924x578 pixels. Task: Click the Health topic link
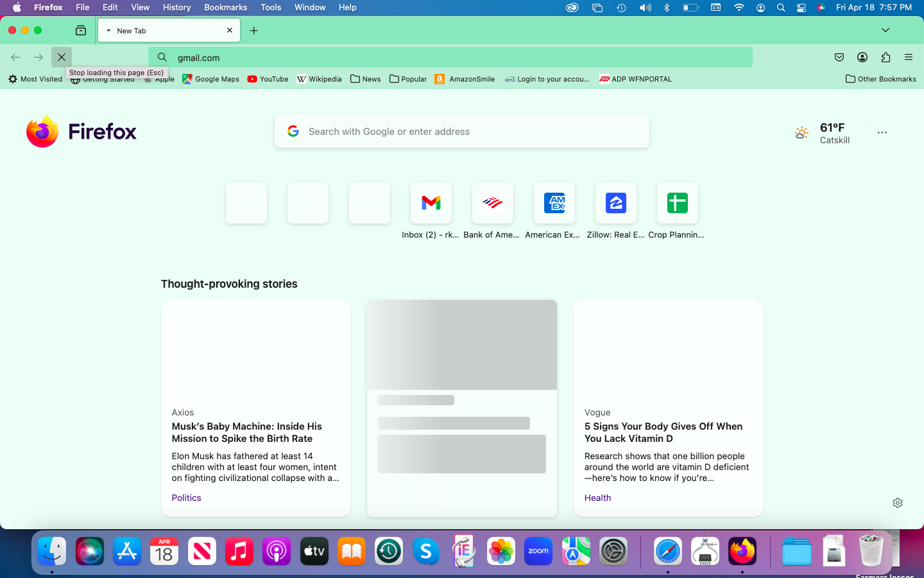tap(598, 498)
